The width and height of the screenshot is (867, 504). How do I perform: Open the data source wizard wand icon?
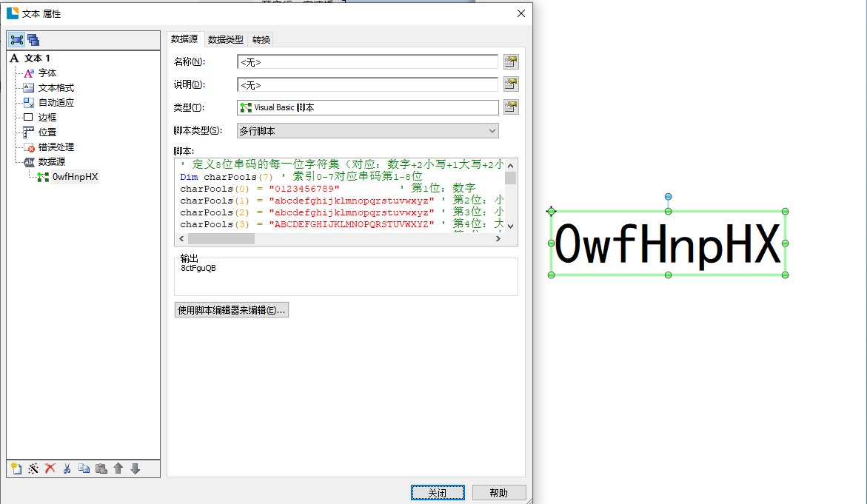point(33,468)
